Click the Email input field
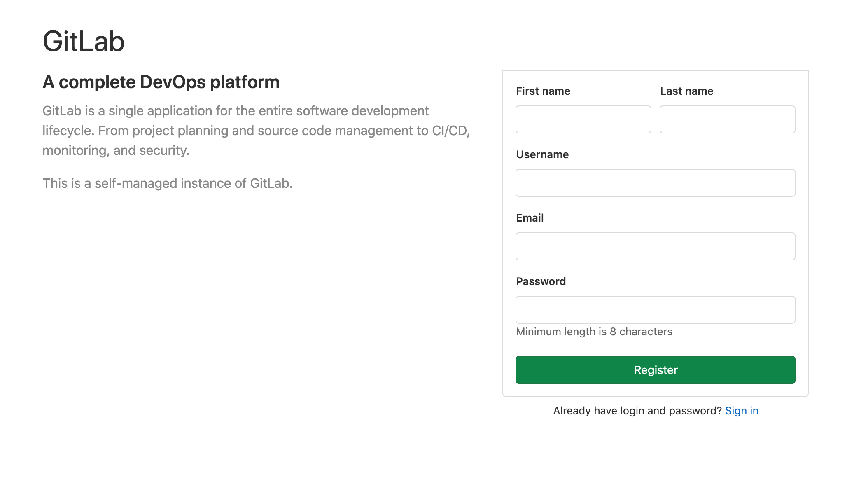 point(655,246)
